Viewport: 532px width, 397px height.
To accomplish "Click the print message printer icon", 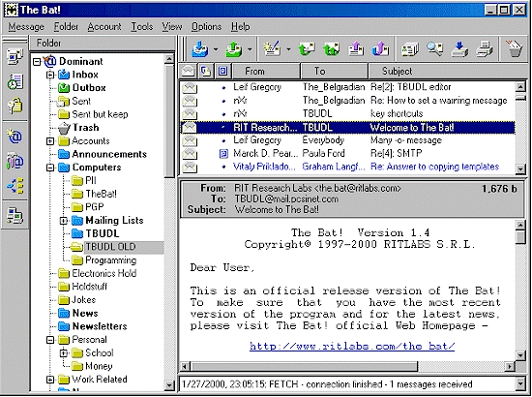I will pyautogui.click(x=484, y=49).
